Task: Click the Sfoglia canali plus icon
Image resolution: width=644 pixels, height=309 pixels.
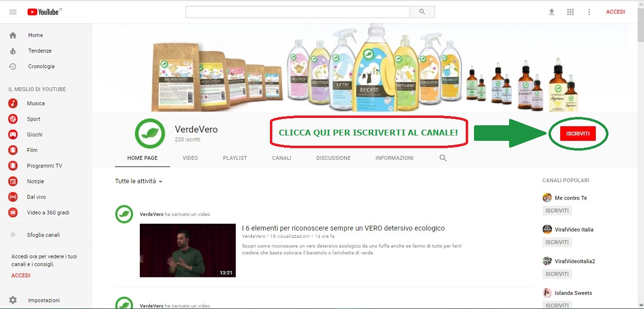Action: (x=13, y=235)
